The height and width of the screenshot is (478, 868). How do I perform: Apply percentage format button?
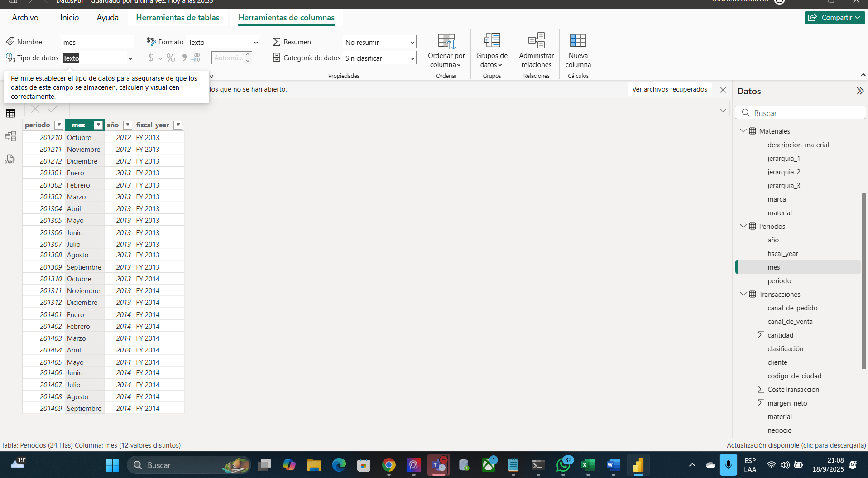(x=171, y=58)
